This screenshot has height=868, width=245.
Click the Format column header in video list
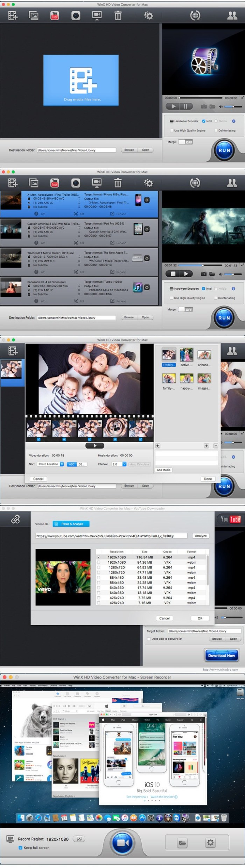tap(191, 552)
